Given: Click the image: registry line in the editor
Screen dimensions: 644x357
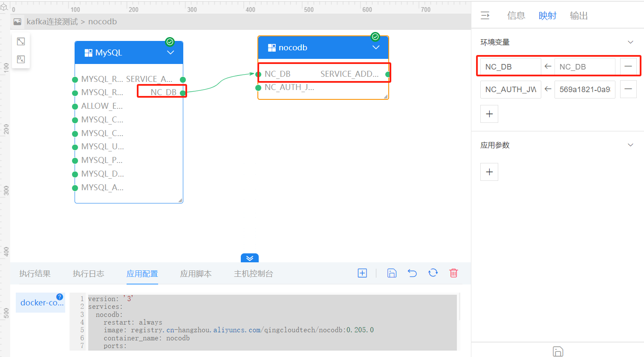Looking at the screenshot, I should pyautogui.click(x=239, y=330).
